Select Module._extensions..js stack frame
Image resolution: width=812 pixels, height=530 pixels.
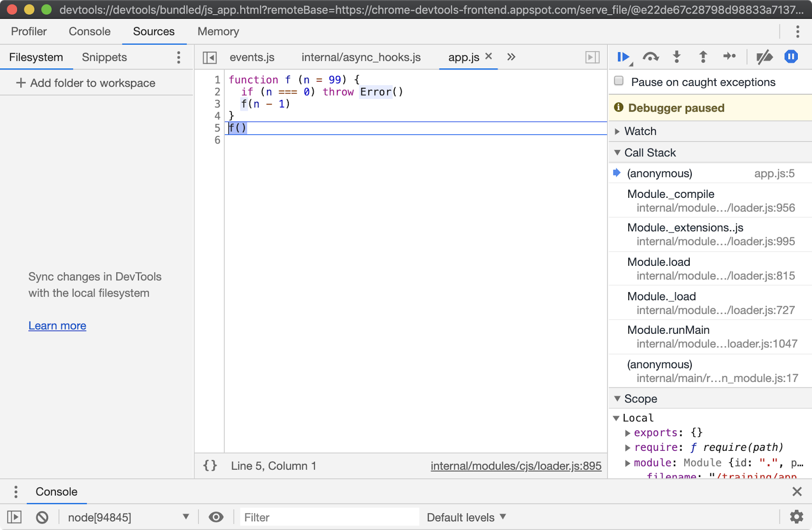[710, 234]
